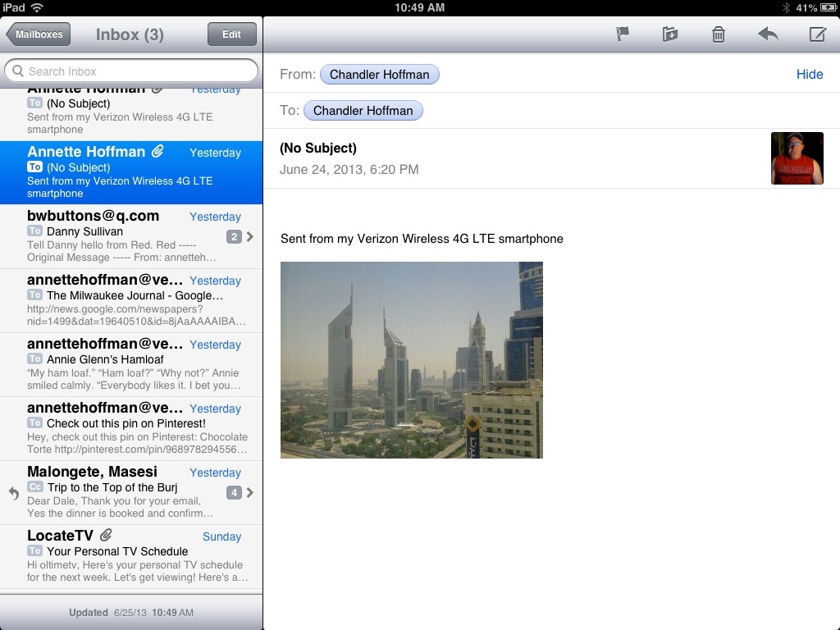Tap the reply arrow icon

click(x=768, y=34)
